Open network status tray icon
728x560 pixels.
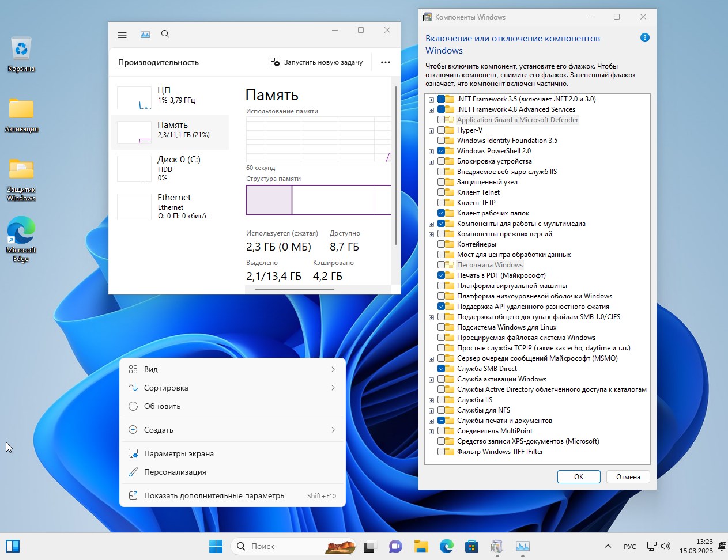pos(652,546)
